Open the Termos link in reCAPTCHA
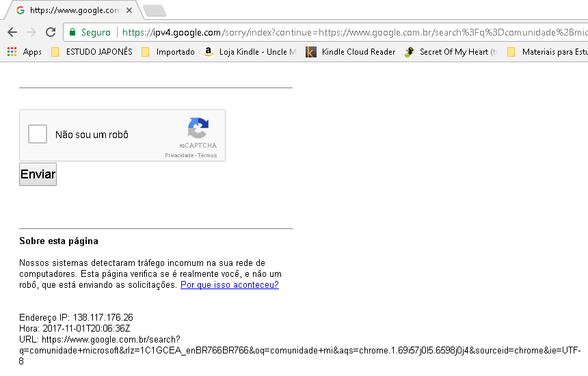This screenshot has height=376, width=588. [207, 155]
